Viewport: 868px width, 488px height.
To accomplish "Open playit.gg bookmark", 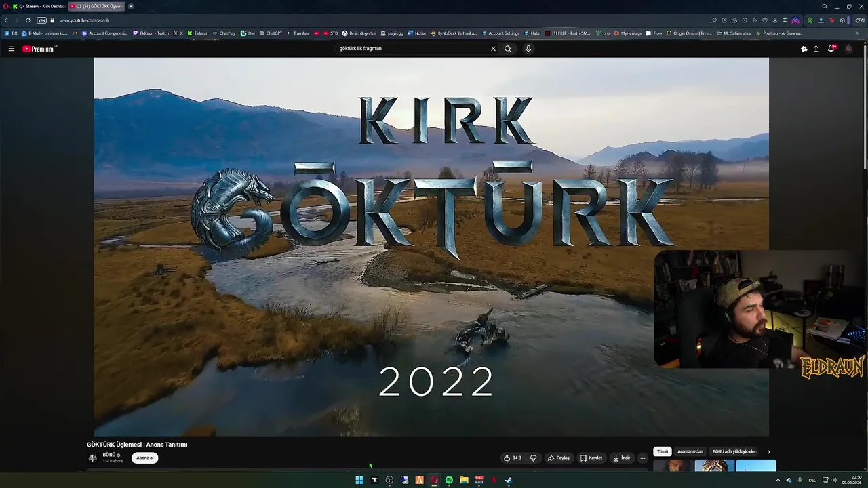I will tap(392, 33).
